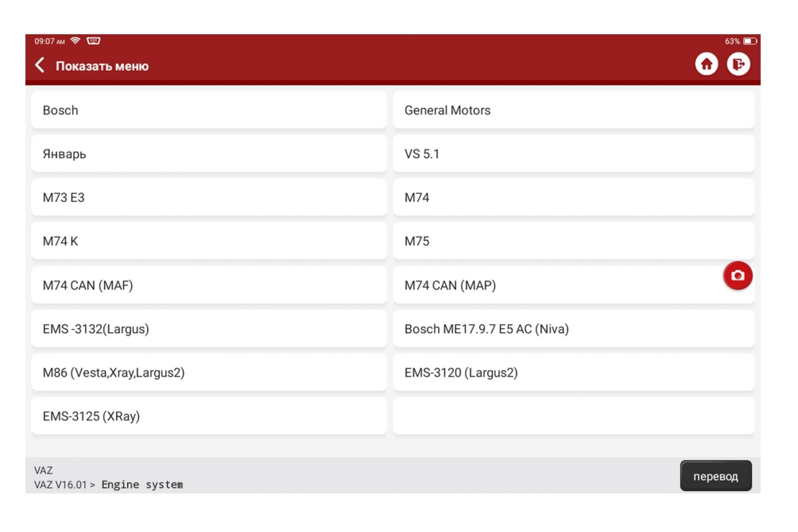Tap the Engine system breadcrumb text
The height and width of the screenshot is (532, 798).
[142, 484]
